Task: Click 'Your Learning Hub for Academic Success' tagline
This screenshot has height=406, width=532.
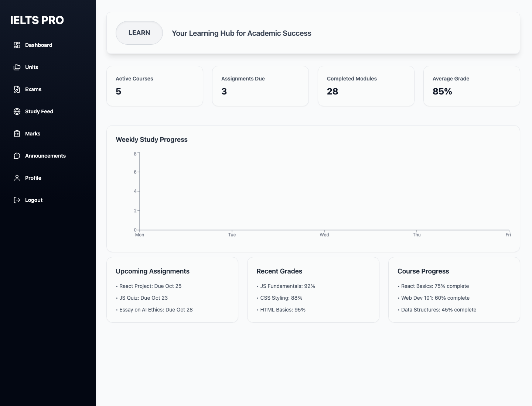Action: (x=242, y=33)
